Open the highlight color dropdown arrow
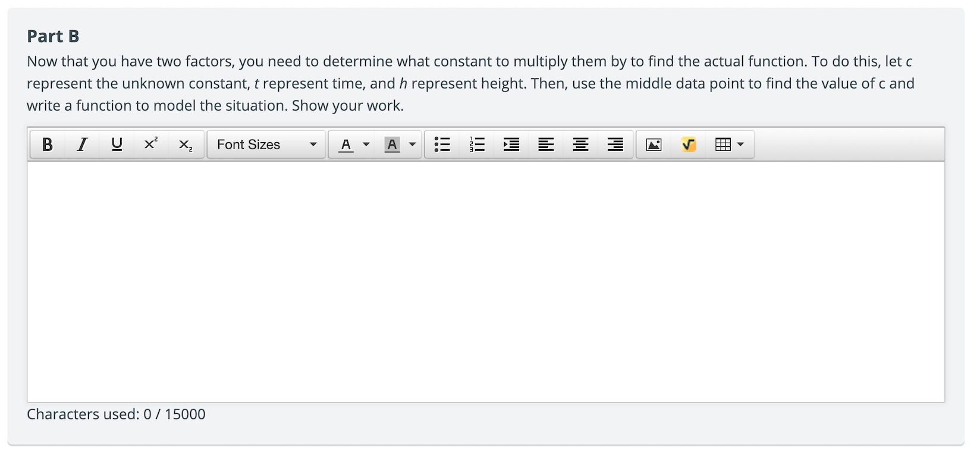Screen dimensions: 980x466 pyautogui.click(x=413, y=144)
